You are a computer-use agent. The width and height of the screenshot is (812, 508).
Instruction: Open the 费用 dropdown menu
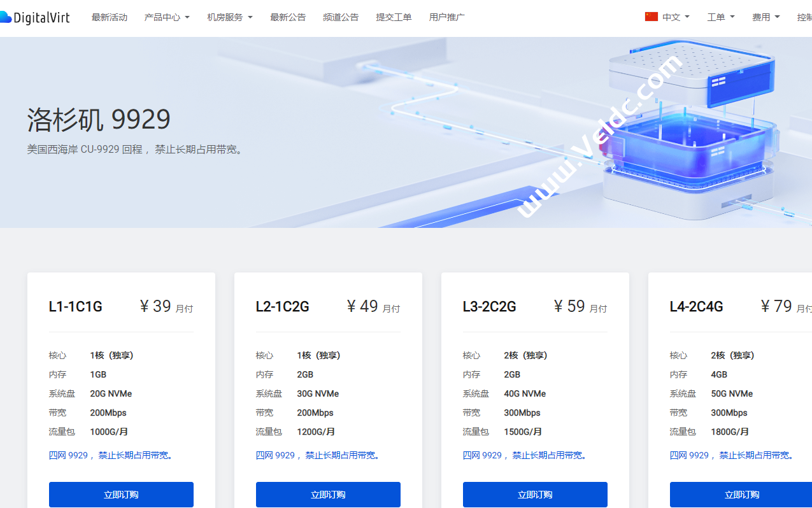(766, 17)
